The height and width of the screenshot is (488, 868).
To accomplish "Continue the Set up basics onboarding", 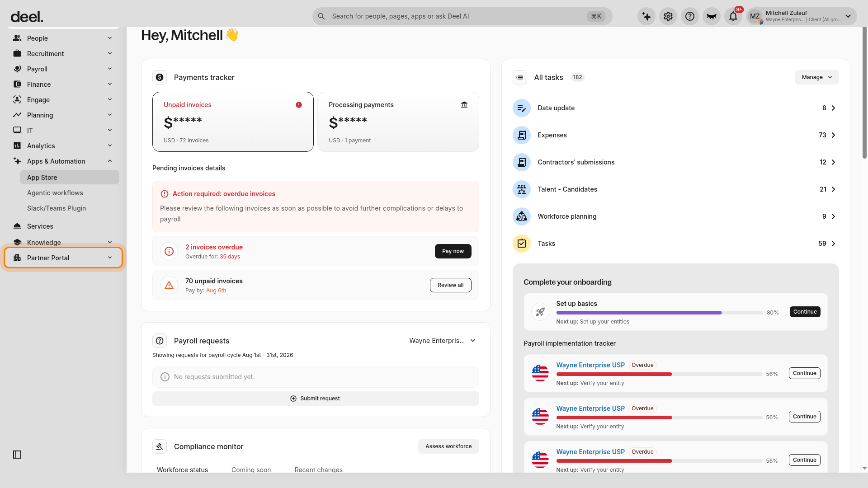I will [805, 312].
